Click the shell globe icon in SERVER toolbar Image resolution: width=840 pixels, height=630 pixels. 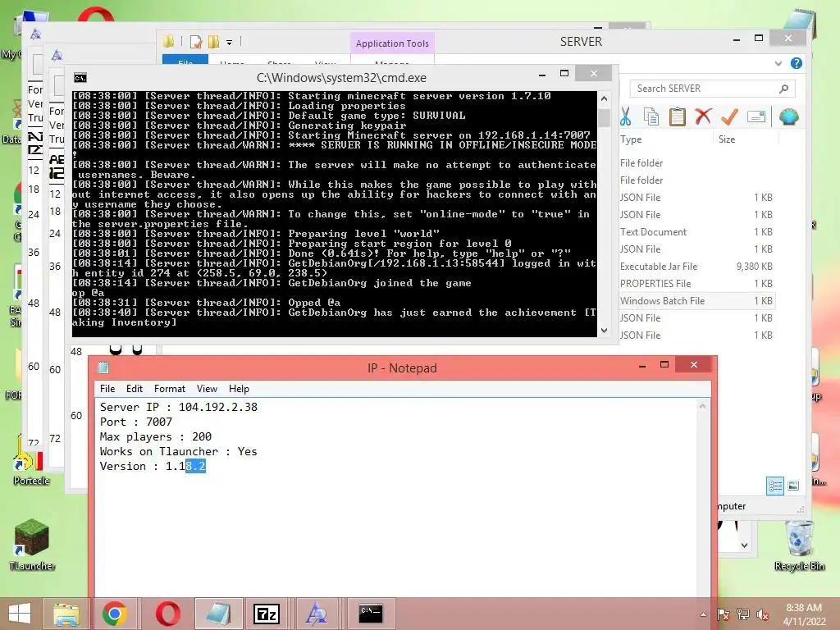pos(788,116)
